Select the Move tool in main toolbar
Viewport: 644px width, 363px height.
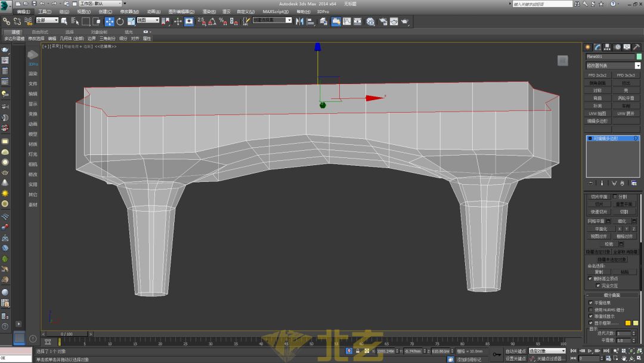pyautogui.click(x=109, y=21)
